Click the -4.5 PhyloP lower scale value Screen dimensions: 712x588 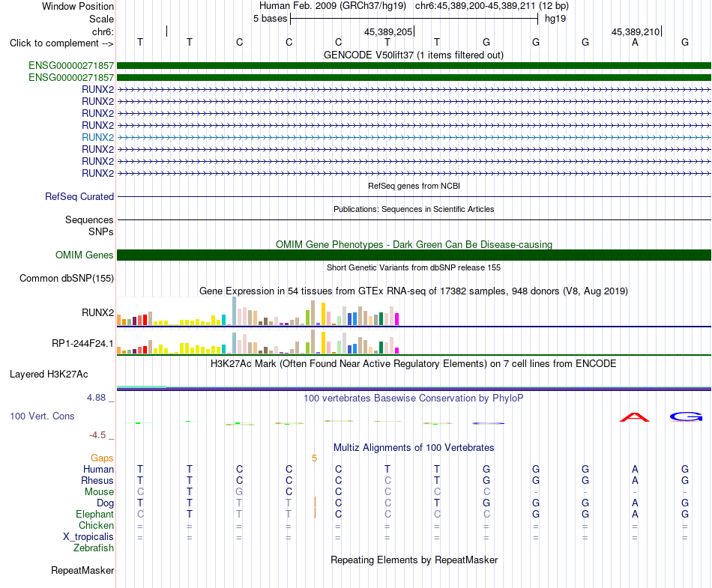97,435
